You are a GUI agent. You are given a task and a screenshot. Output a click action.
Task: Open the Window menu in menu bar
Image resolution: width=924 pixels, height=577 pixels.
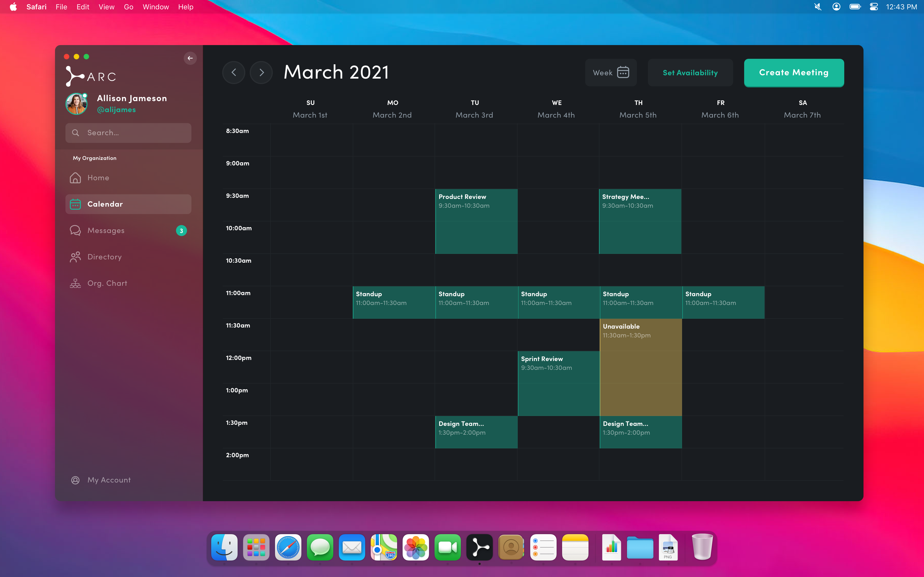[x=155, y=7]
